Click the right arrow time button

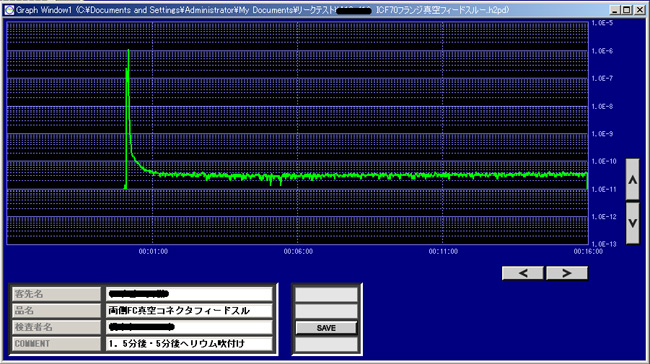[567, 273]
